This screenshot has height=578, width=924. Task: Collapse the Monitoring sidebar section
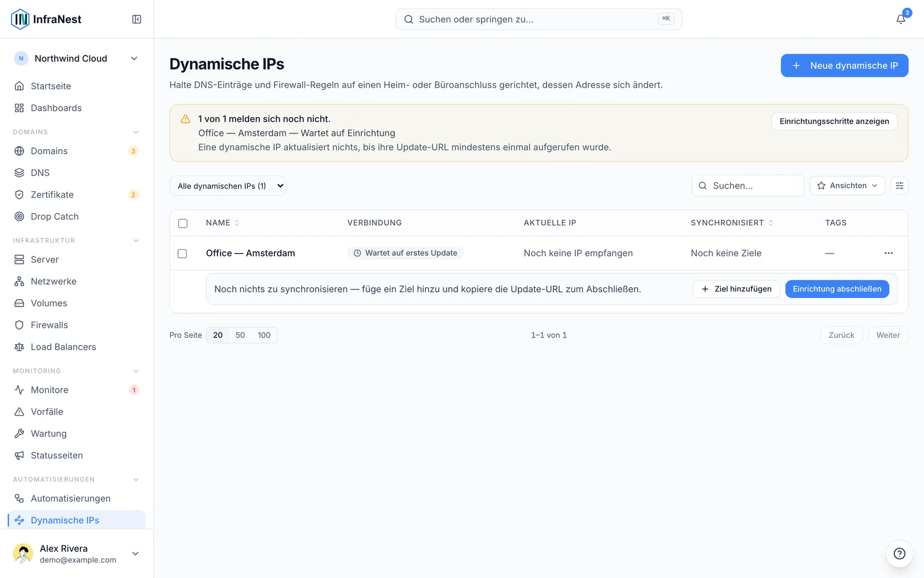click(x=136, y=371)
